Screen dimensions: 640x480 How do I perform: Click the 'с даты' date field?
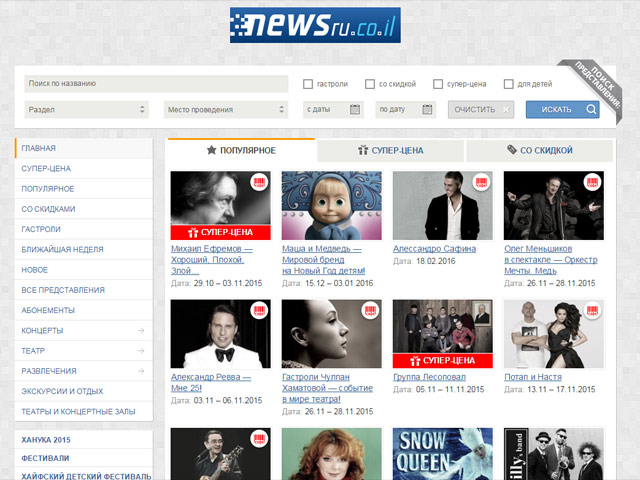click(x=333, y=109)
